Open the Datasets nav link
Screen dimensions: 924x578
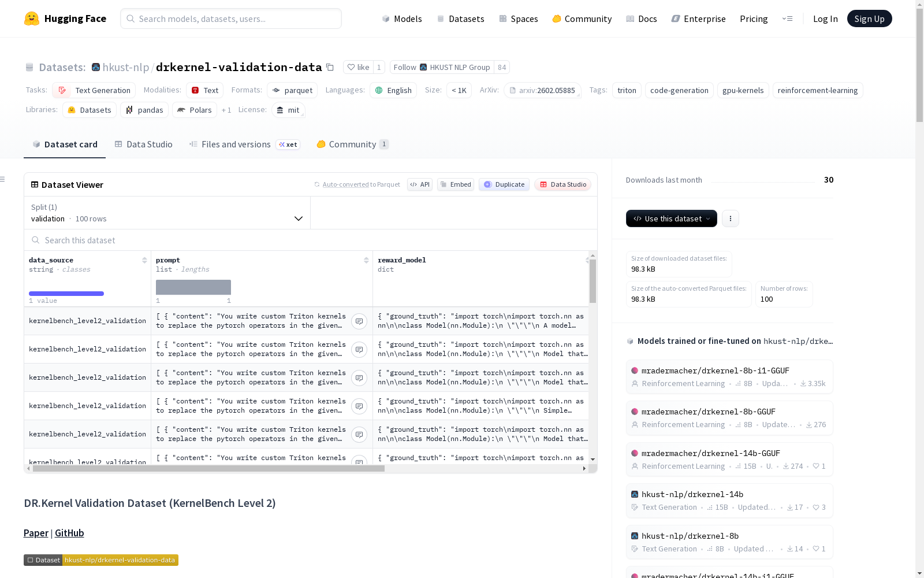click(460, 18)
